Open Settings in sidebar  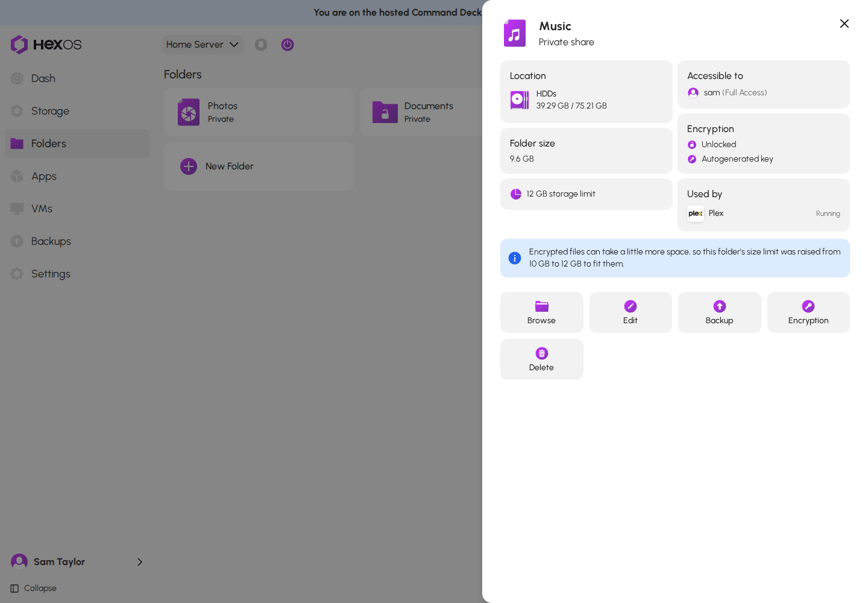coord(77,274)
